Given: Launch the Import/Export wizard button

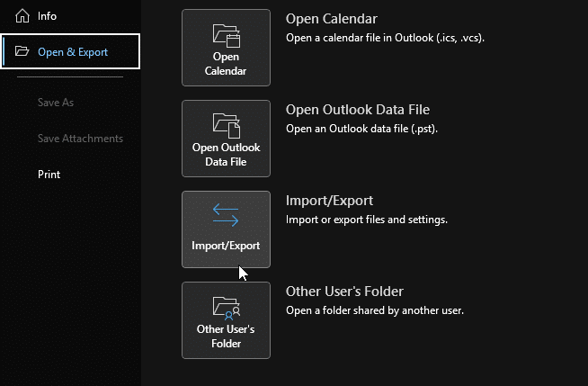Looking at the screenshot, I should [x=226, y=229].
